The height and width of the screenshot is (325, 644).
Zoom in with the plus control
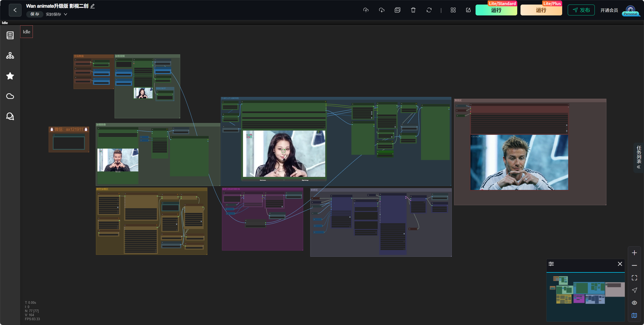tap(634, 253)
